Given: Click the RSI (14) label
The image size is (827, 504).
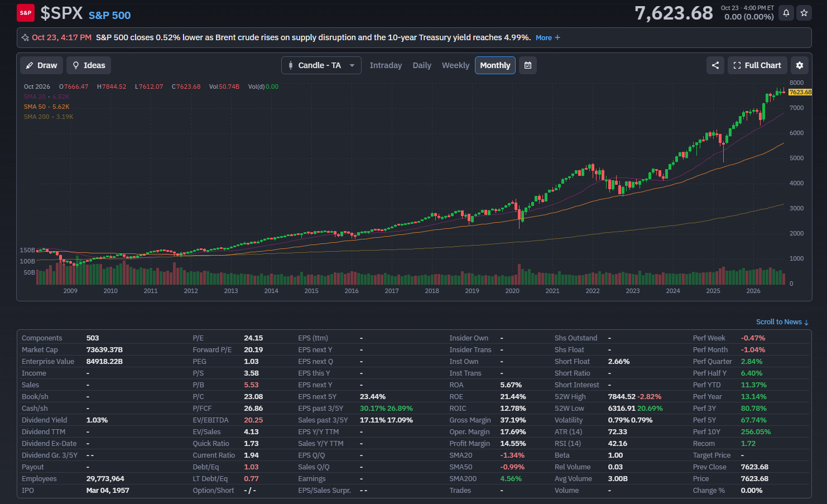Looking at the screenshot, I should [x=568, y=444].
